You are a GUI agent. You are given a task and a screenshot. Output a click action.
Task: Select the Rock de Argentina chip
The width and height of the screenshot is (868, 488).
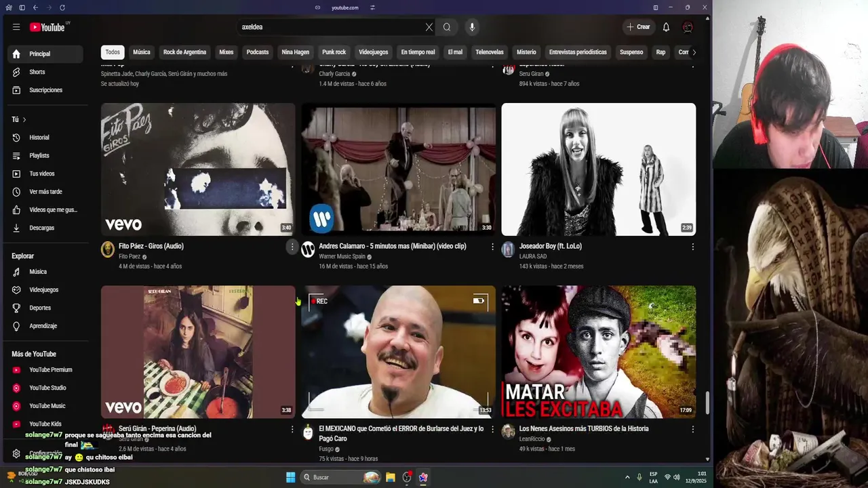click(184, 52)
